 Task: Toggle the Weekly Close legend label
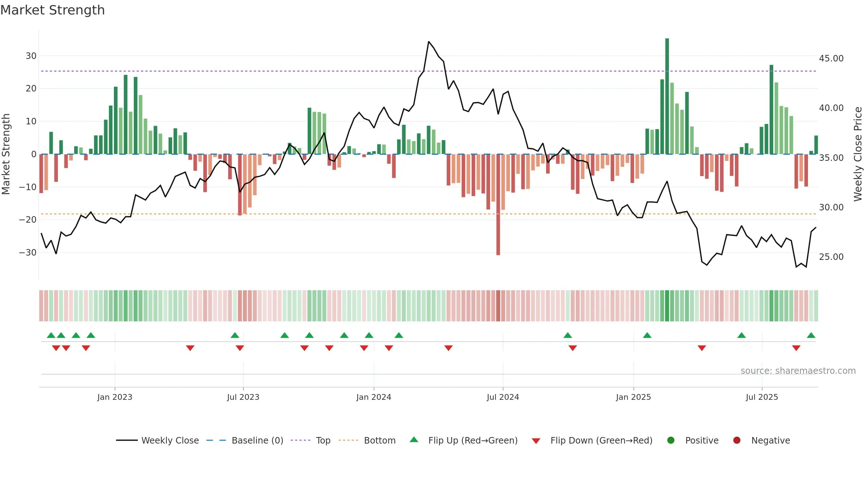click(x=170, y=441)
